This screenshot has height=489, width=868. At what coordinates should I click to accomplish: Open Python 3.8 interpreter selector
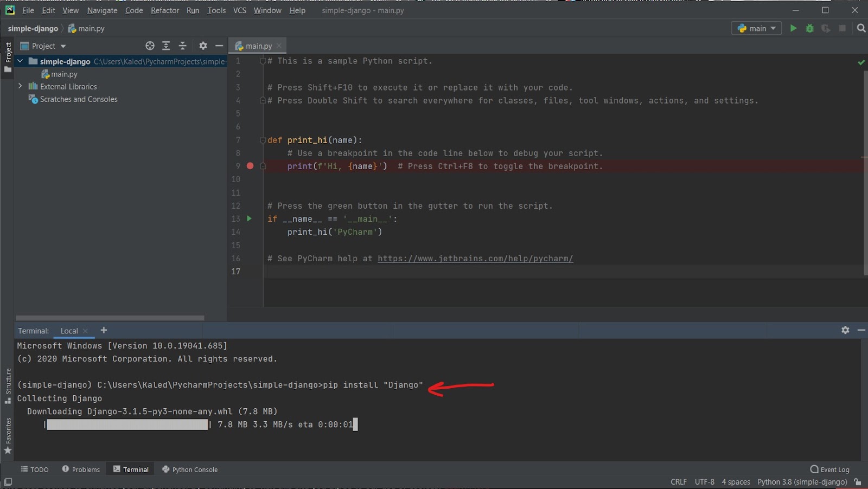[802, 482]
